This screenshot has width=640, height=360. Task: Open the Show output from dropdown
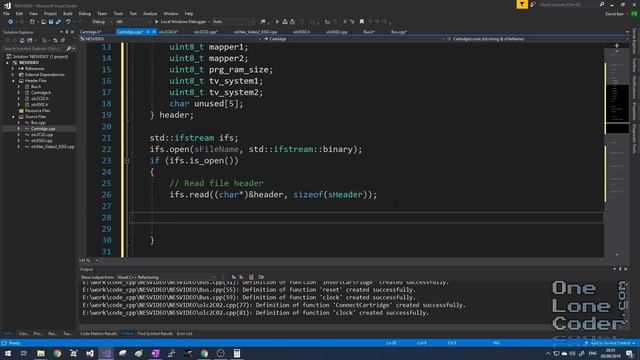(x=167, y=277)
